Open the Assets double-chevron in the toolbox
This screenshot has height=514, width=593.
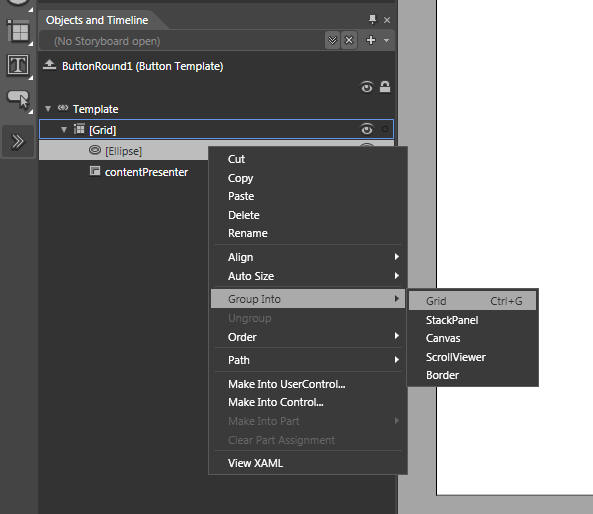click(x=17, y=141)
